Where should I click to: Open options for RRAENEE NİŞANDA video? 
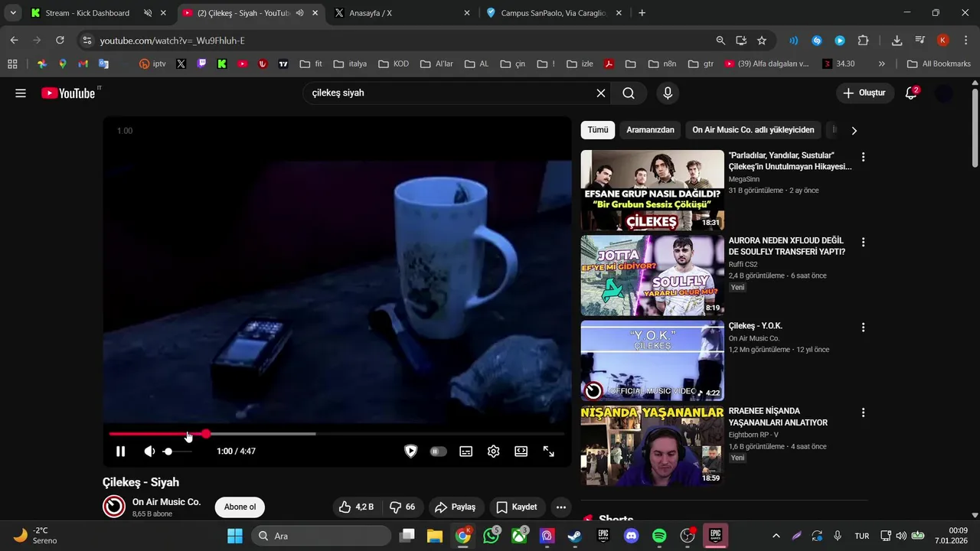[x=863, y=412]
